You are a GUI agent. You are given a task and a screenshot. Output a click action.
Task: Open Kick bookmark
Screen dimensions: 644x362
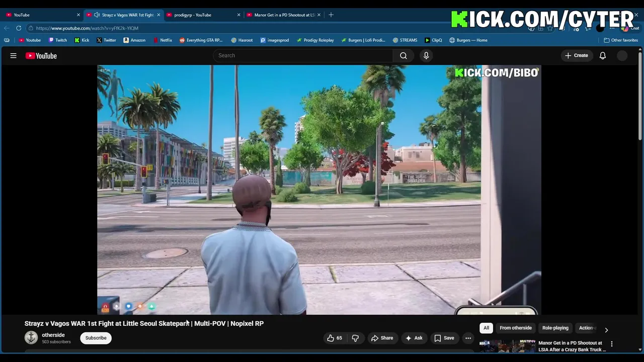(82, 40)
